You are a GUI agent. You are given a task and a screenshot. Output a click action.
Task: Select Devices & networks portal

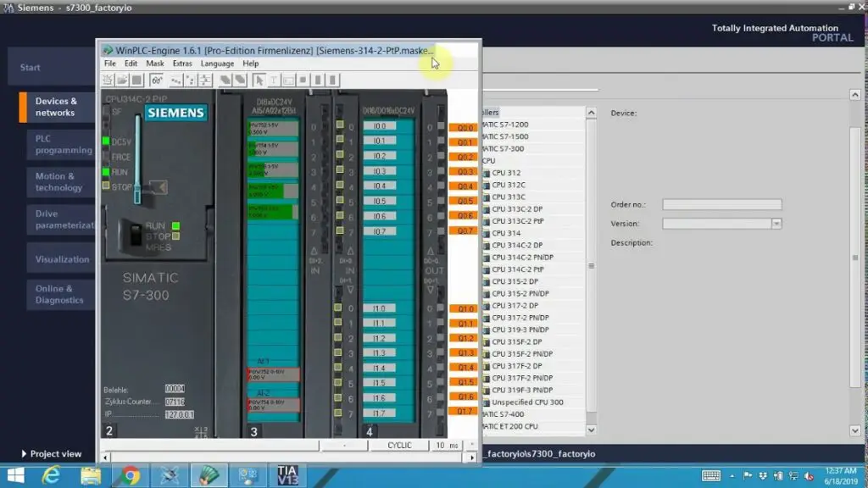56,107
